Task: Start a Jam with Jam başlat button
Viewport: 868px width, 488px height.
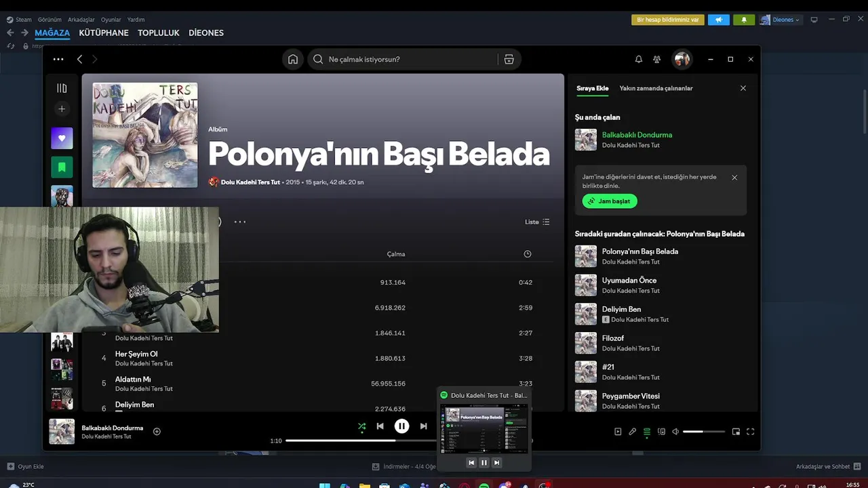Action: (x=610, y=201)
